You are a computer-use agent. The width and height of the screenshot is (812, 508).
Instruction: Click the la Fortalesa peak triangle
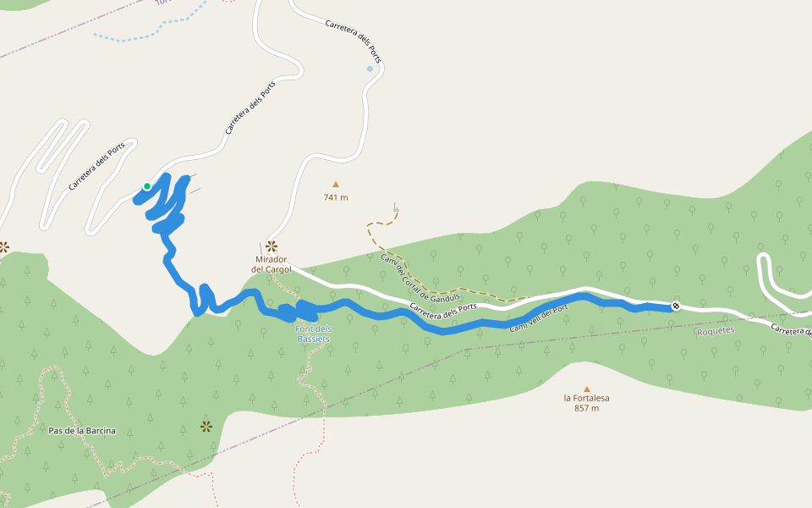[x=587, y=389]
